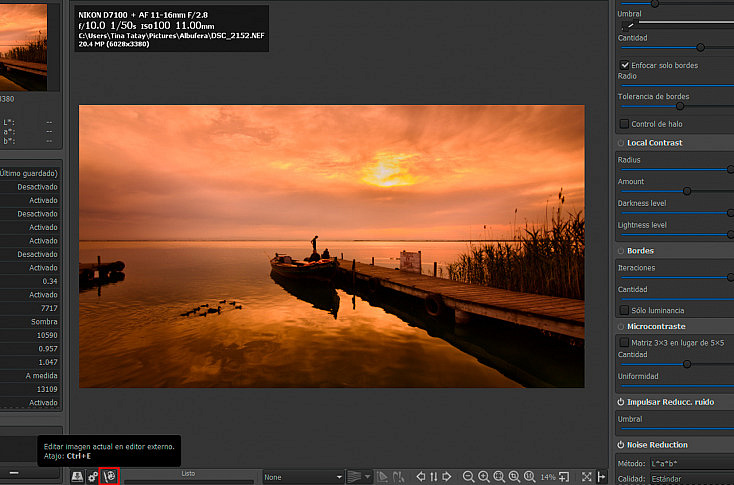Select history row with value Sombra

[x=29, y=322]
